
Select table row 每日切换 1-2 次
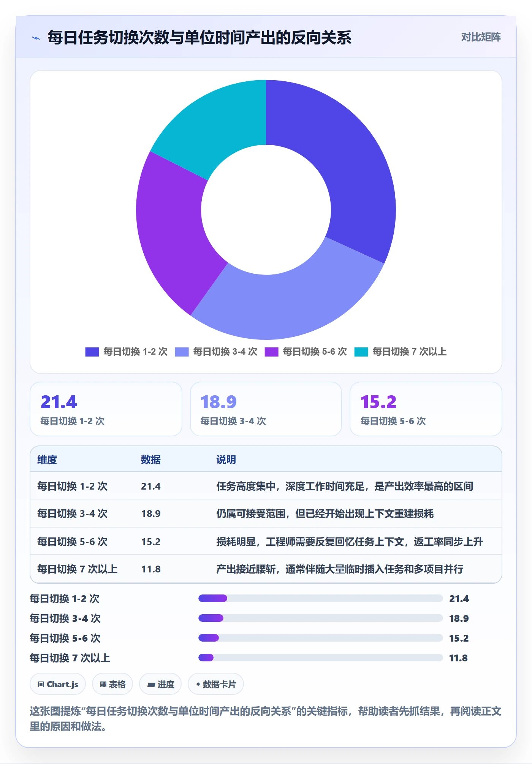266,486
